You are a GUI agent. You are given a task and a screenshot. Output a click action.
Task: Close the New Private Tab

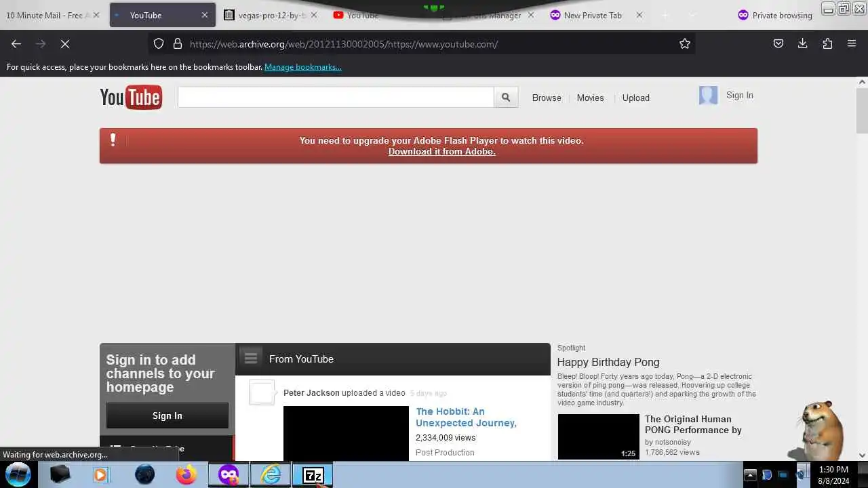point(639,15)
